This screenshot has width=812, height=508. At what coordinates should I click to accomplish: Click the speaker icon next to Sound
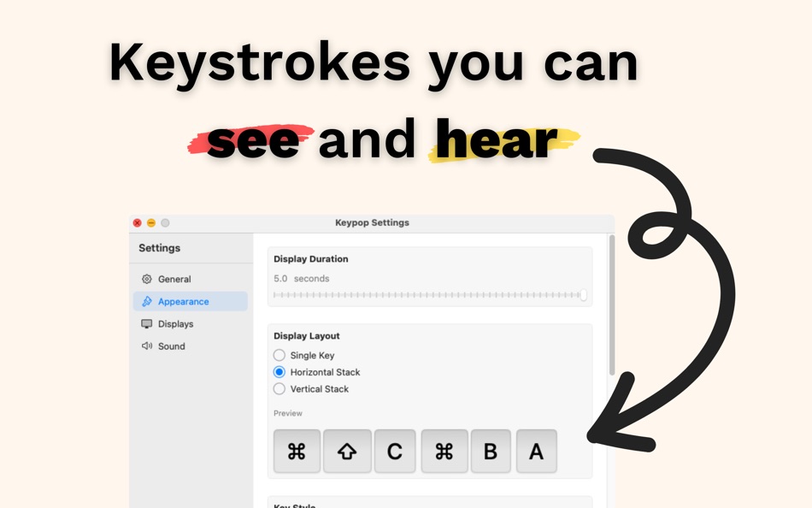(x=145, y=346)
